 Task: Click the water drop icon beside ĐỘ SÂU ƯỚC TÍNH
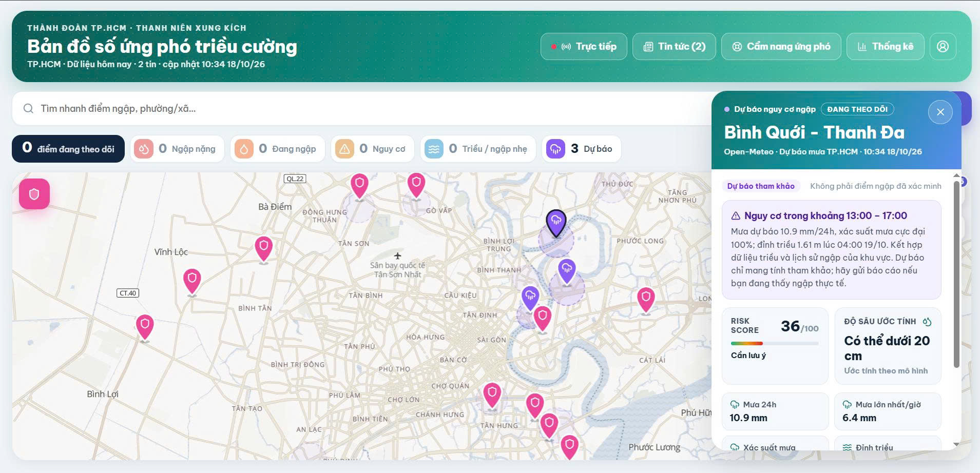[x=927, y=322]
